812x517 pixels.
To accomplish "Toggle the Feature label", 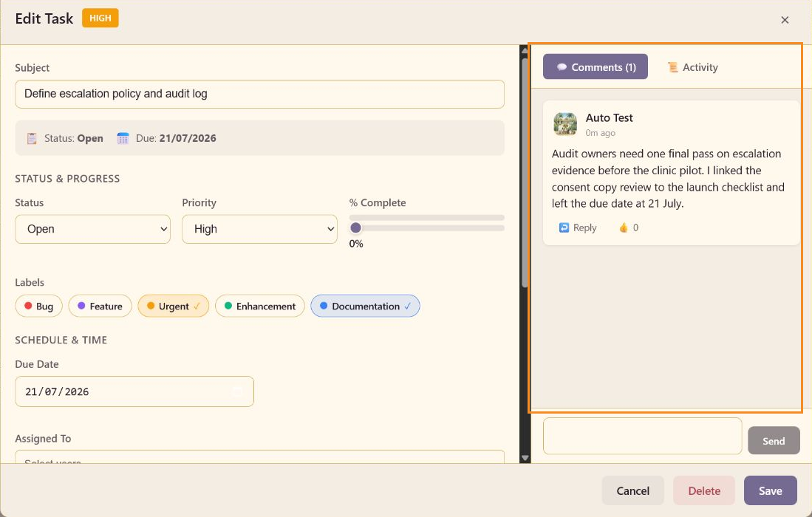I will pyautogui.click(x=100, y=306).
